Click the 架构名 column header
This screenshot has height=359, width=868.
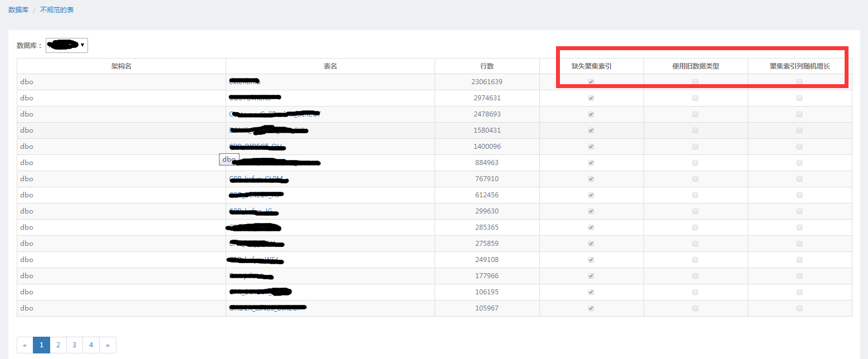(x=121, y=66)
